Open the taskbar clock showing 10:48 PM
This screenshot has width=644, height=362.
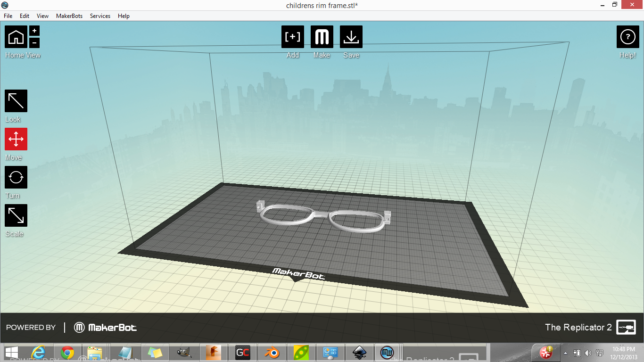(623, 353)
